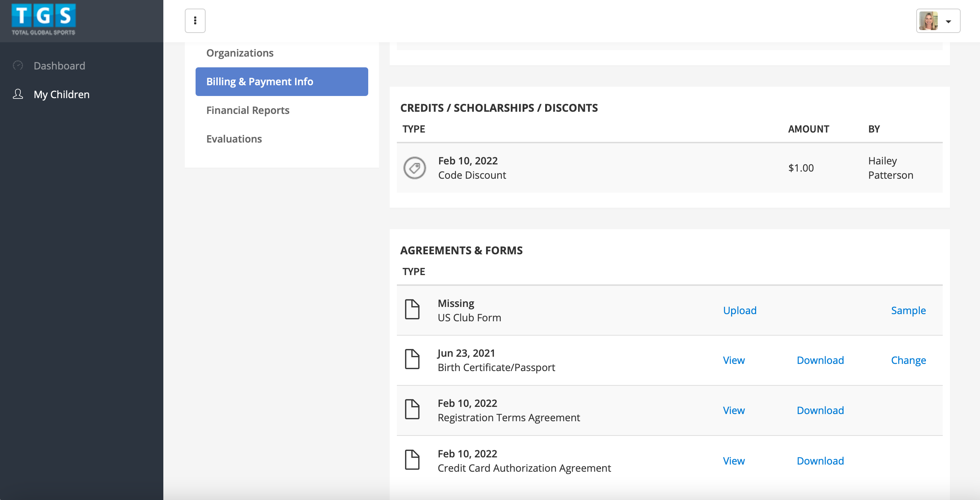Open the Evaluations section
The image size is (980, 500).
[x=234, y=139]
